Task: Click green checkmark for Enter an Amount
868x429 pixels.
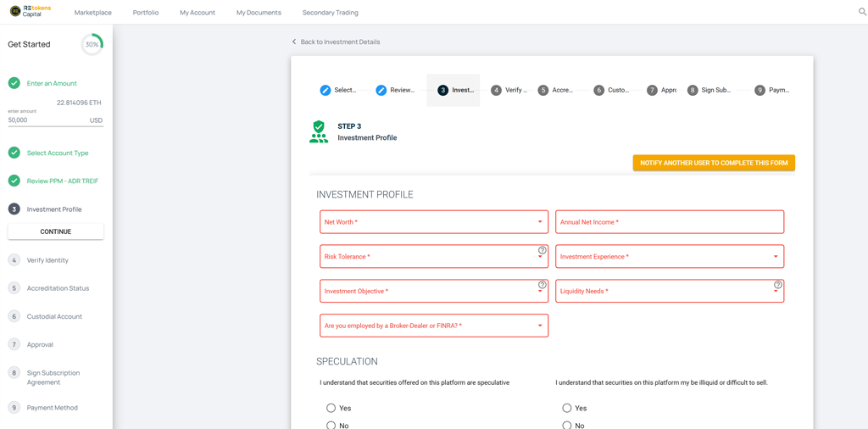Action: click(x=14, y=84)
